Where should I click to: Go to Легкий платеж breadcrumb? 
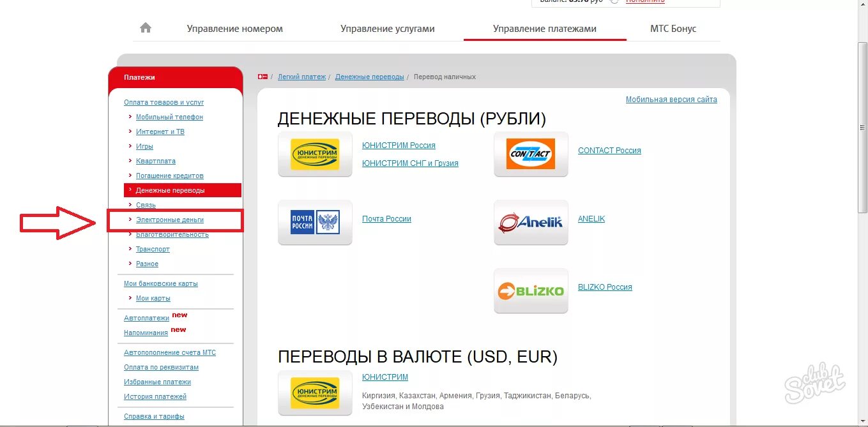tap(301, 77)
